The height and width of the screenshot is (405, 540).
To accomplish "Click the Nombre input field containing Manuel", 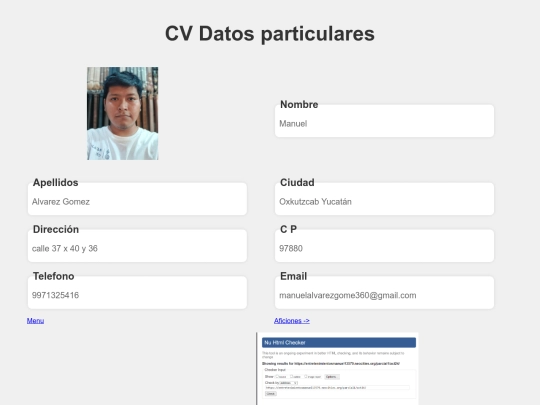I will [x=384, y=121].
